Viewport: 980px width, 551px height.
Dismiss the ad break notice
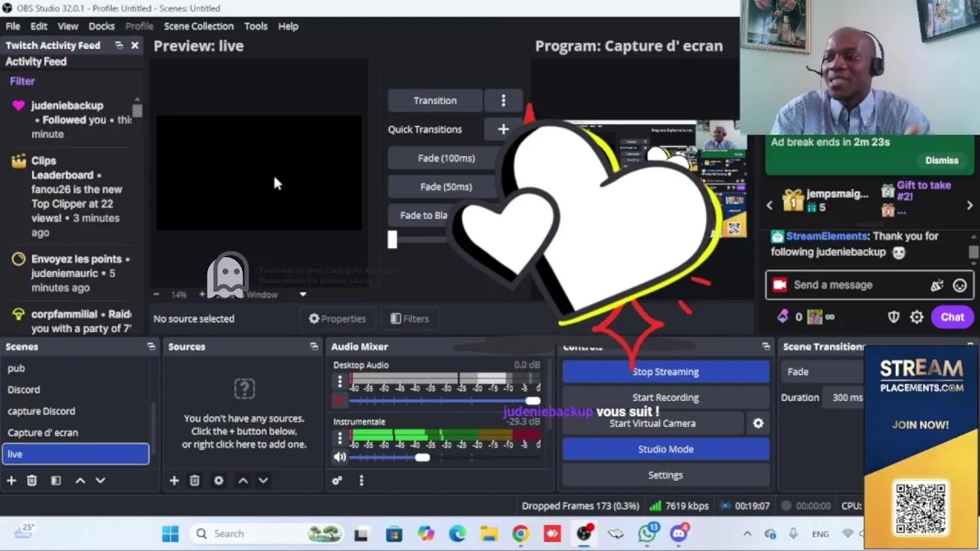pyautogui.click(x=942, y=161)
